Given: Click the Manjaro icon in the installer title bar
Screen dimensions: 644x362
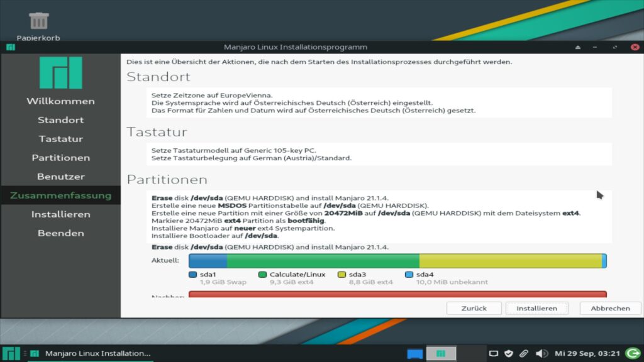Looking at the screenshot, I should point(11,47).
